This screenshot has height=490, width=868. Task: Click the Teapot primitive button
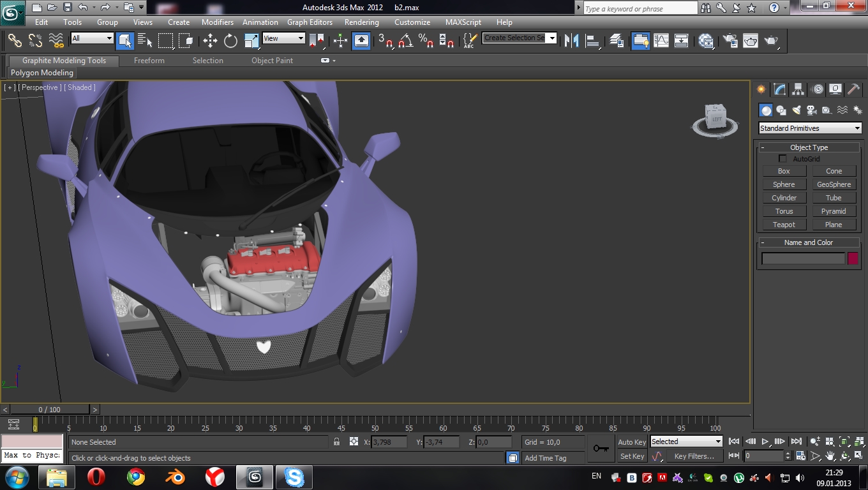(x=784, y=225)
